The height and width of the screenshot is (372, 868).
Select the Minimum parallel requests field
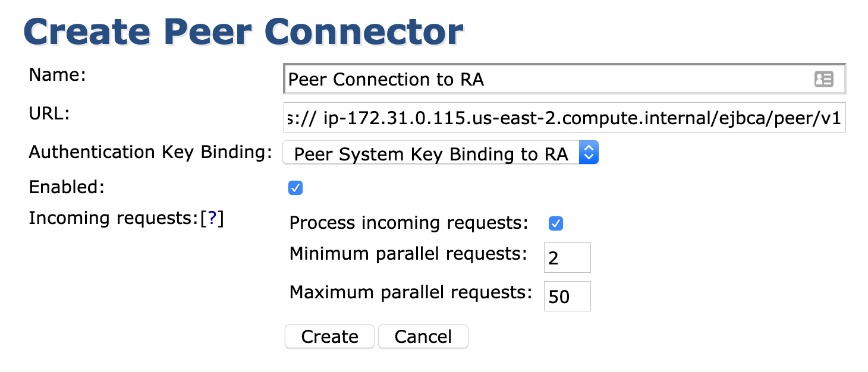pyautogui.click(x=567, y=258)
